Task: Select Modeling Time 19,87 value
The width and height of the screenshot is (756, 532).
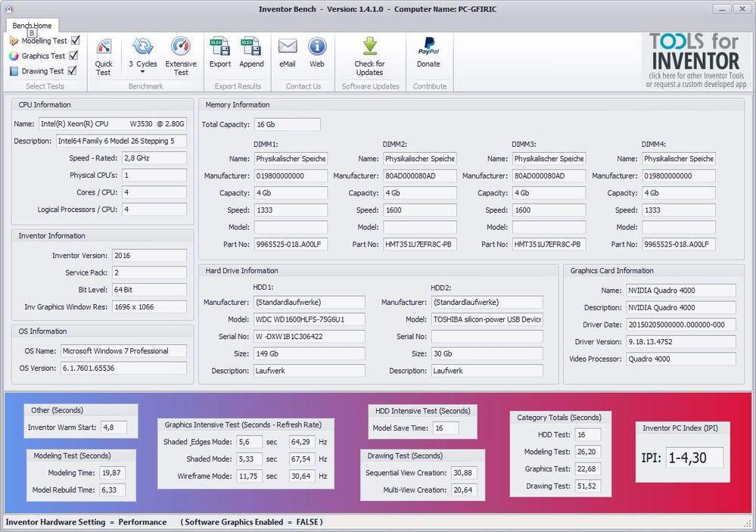Action: pyautogui.click(x=112, y=473)
